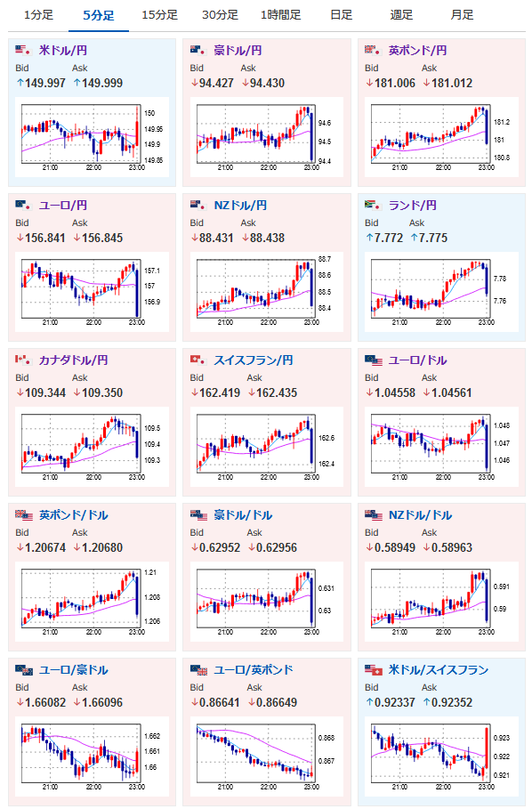Open the 日足 daily chart tab
Viewport: 532px width, 809px height.
tap(341, 15)
